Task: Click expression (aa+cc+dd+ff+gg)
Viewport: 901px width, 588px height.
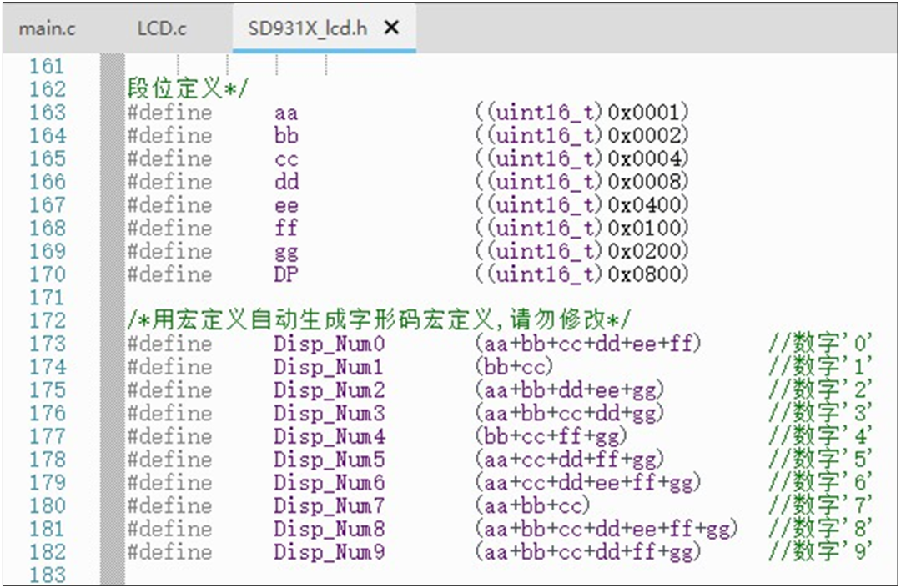Action: pyautogui.click(x=570, y=460)
